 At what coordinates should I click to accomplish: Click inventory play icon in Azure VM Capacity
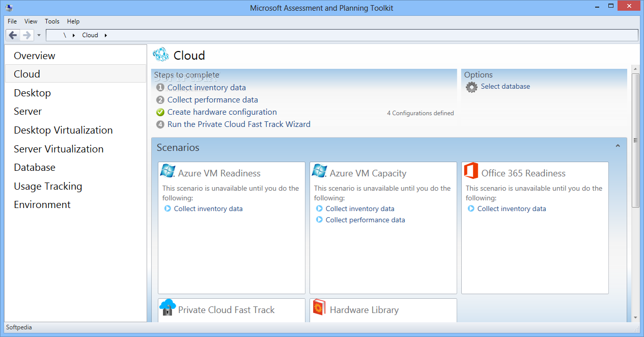tap(319, 209)
